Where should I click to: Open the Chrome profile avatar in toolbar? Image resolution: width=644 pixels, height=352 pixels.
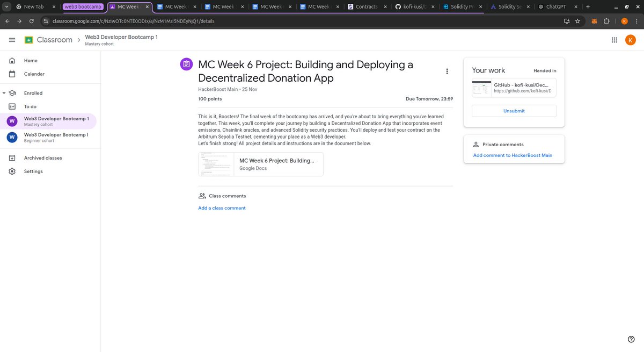pos(624,21)
